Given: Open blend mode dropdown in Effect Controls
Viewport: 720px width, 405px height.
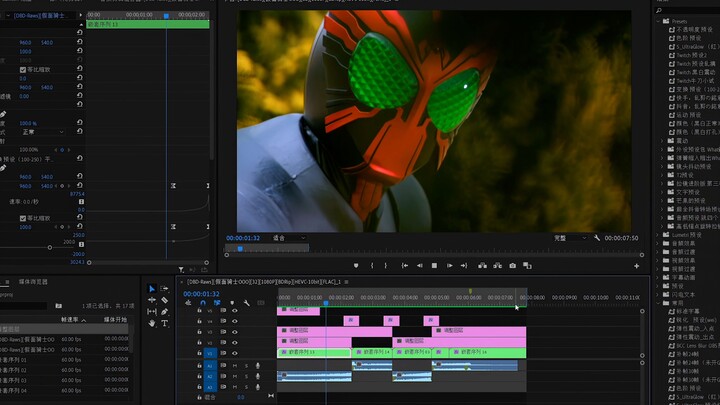Looking at the screenshot, I should coord(43,132).
